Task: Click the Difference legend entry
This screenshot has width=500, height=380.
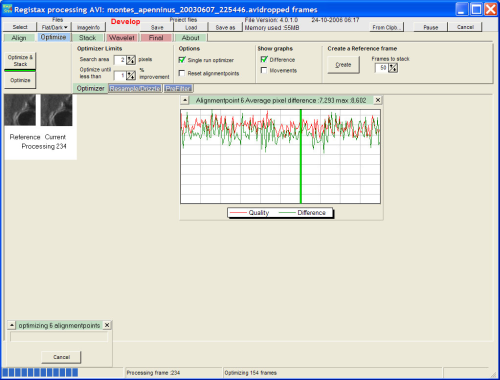Action: click(x=302, y=213)
